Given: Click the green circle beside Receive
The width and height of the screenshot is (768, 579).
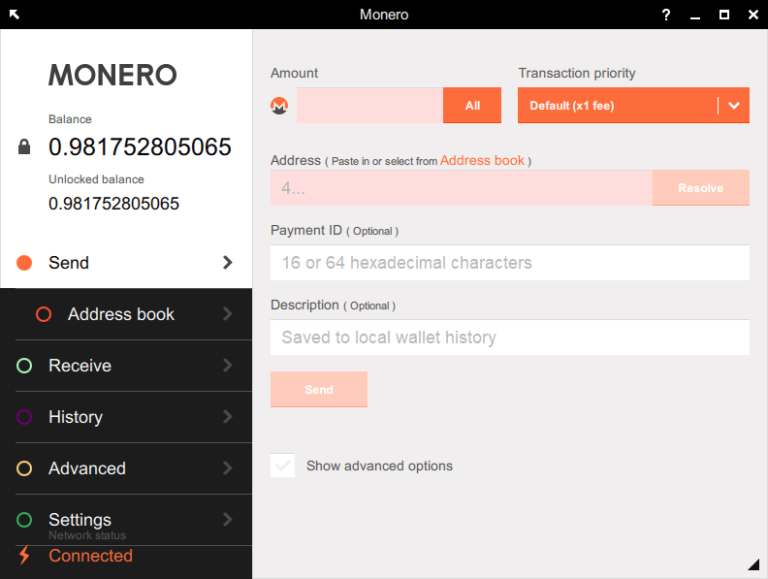Looking at the screenshot, I should point(24,365).
